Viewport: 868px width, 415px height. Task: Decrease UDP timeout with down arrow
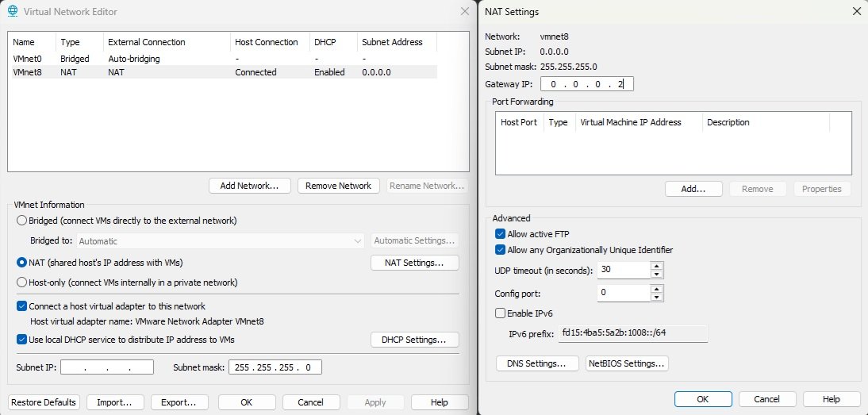click(x=656, y=275)
